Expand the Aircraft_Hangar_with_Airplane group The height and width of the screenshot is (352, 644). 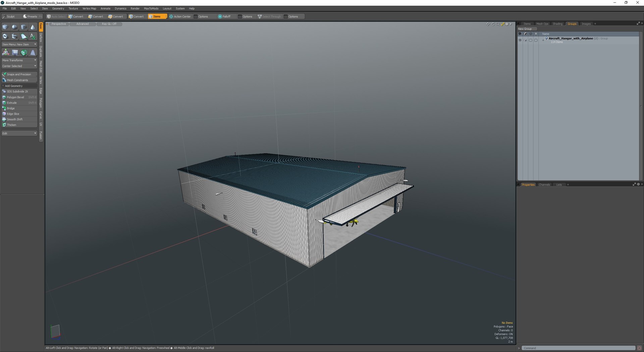click(x=543, y=40)
